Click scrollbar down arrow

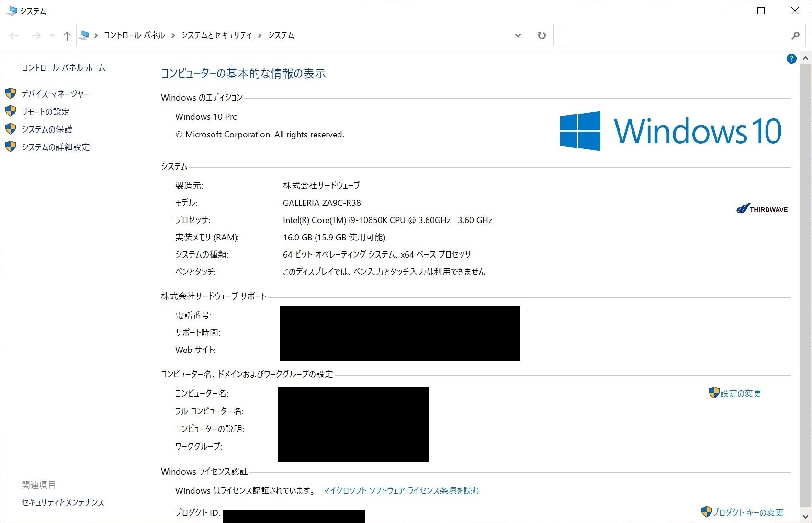pyautogui.click(x=805, y=516)
